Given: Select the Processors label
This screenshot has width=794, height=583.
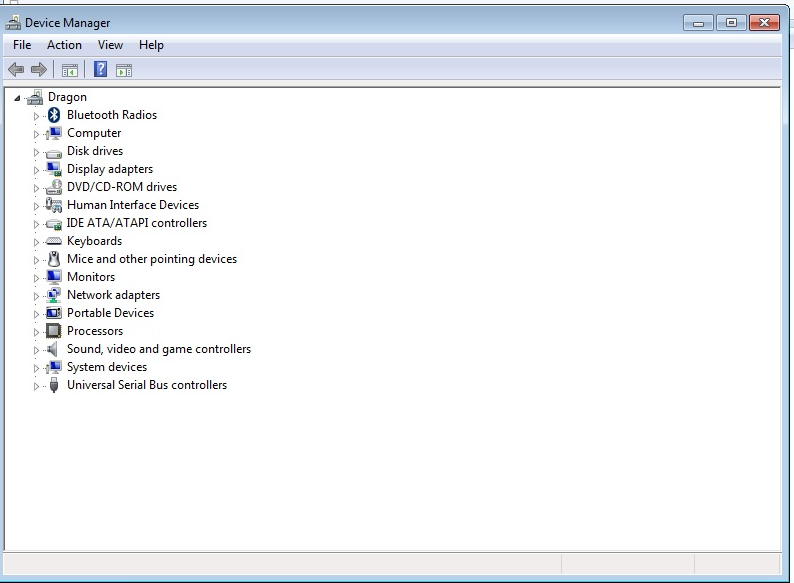Looking at the screenshot, I should click(x=95, y=331).
